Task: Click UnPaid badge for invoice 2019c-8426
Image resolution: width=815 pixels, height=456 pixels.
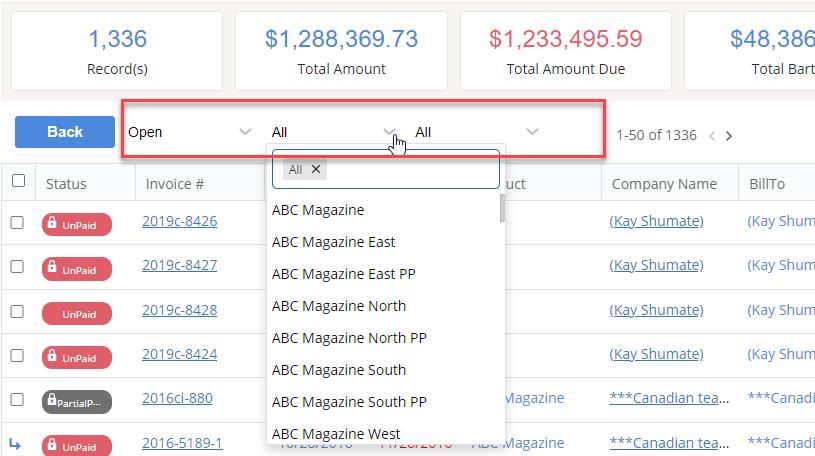Action: [77, 225]
